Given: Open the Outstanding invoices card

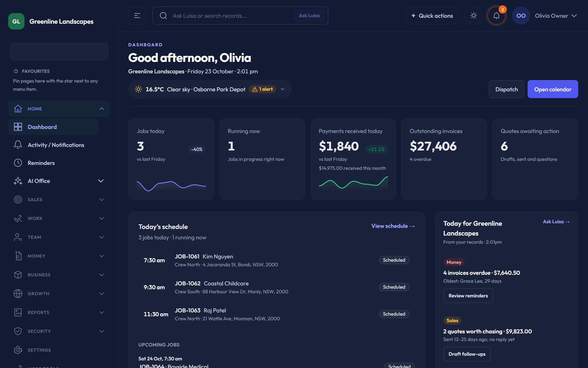Looking at the screenshot, I should tap(444, 159).
